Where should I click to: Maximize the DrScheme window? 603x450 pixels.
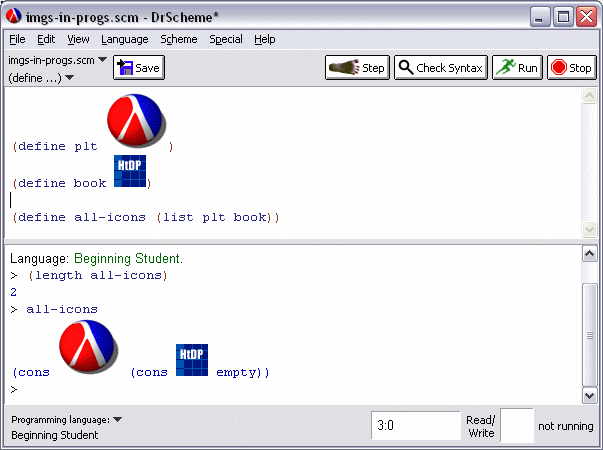click(x=563, y=17)
